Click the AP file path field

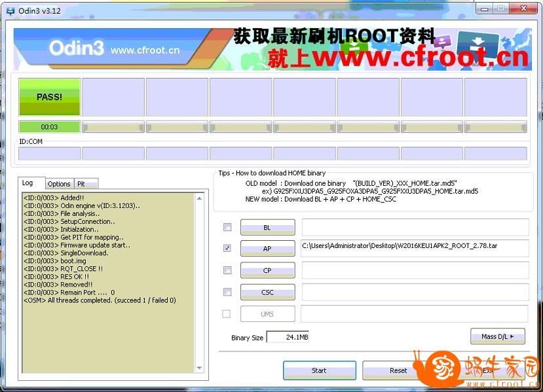415,248
